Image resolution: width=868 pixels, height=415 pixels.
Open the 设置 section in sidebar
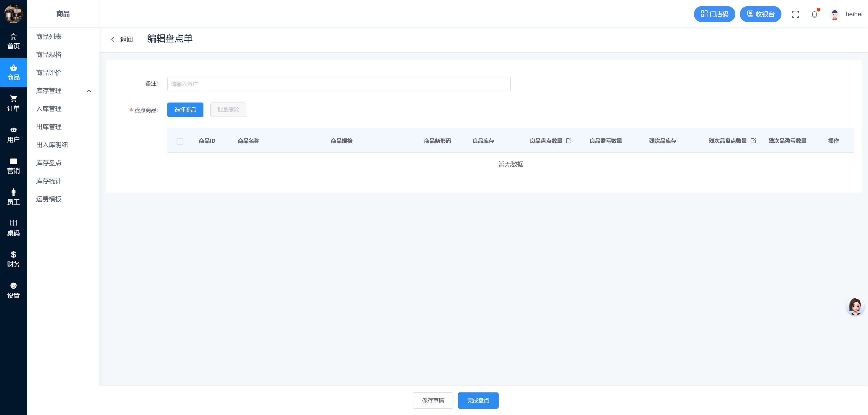pos(14,291)
